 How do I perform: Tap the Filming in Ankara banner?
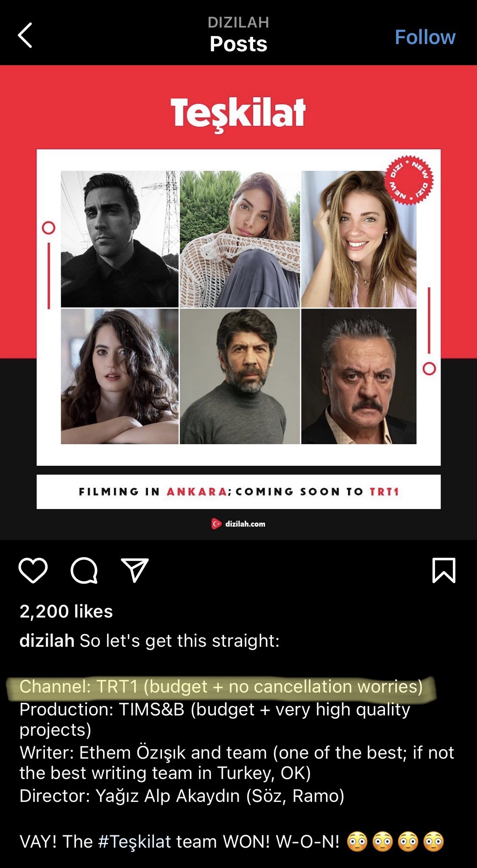pyautogui.click(x=239, y=492)
